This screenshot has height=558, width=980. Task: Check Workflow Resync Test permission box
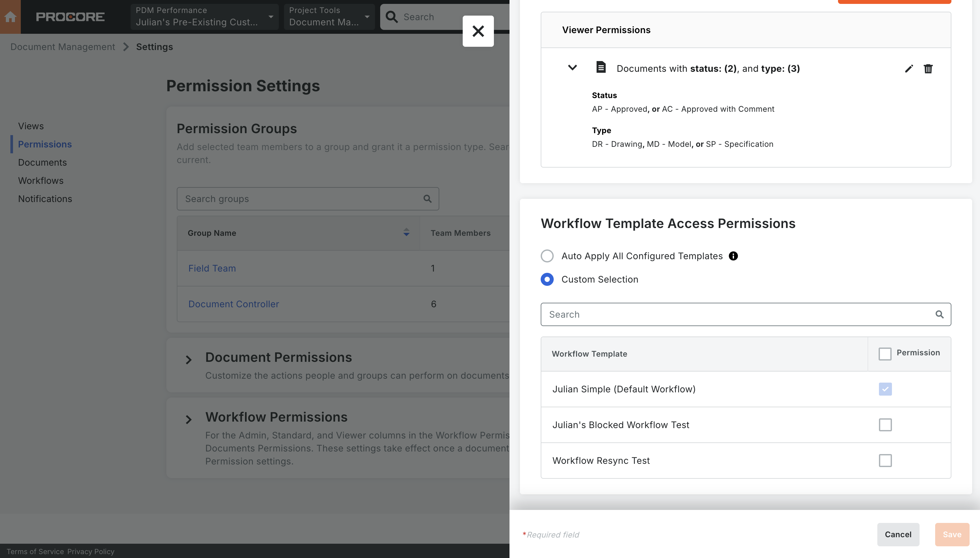885,460
